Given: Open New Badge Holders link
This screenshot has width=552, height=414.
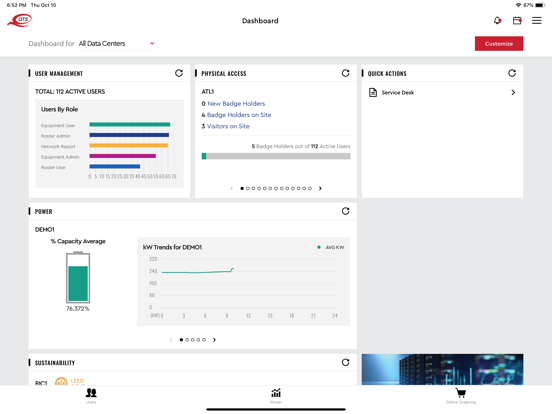Looking at the screenshot, I should click(236, 104).
